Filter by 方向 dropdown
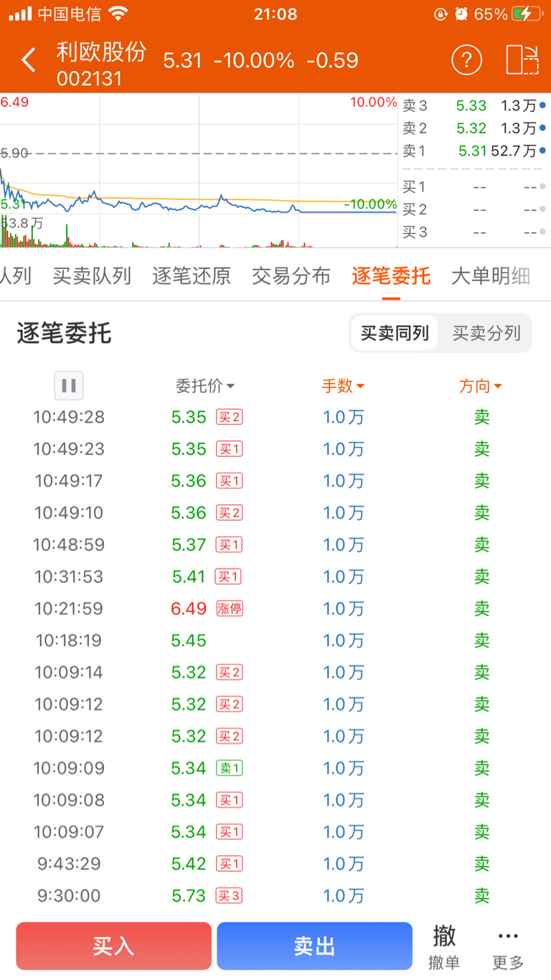551x980 pixels. click(481, 386)
